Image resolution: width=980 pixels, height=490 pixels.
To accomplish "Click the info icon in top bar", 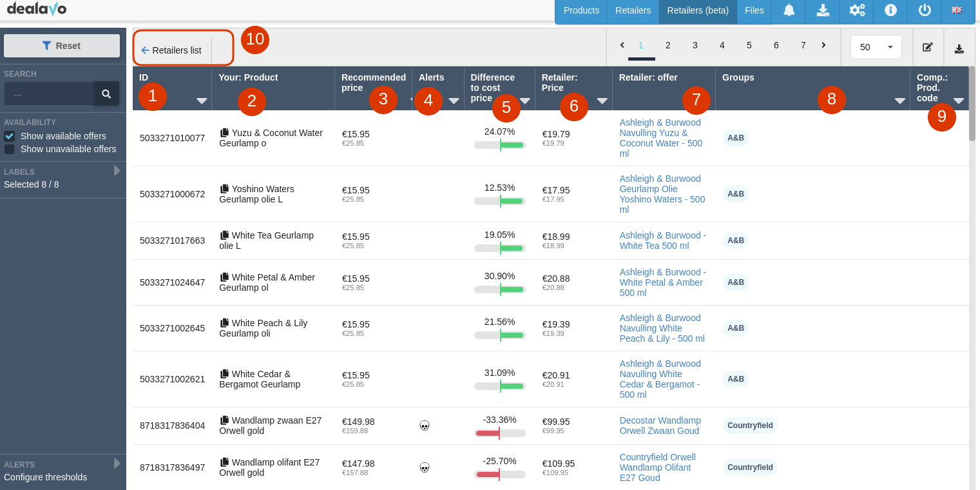I will (x=890, y=10).
